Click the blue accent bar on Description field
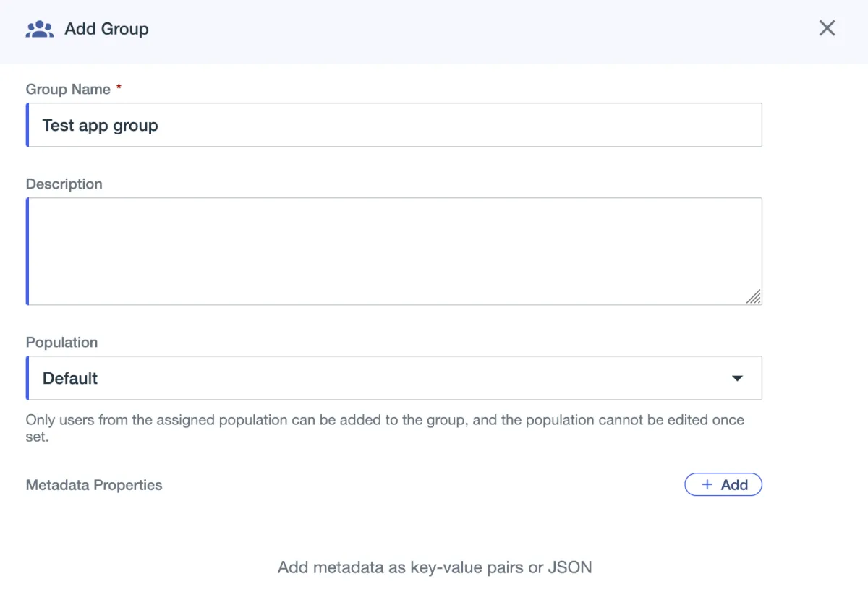The image size is (868, 592). 27,251
